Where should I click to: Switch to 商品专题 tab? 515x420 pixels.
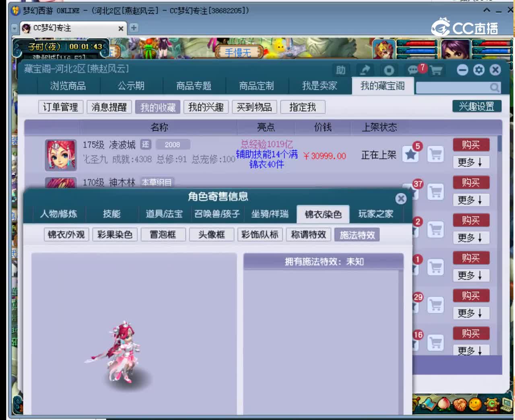194,86
